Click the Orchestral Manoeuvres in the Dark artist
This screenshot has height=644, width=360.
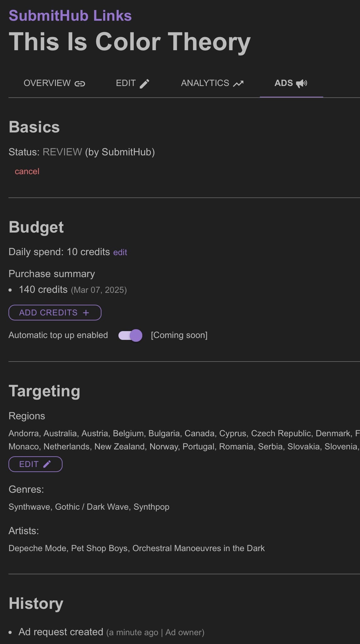coord(199,548)
